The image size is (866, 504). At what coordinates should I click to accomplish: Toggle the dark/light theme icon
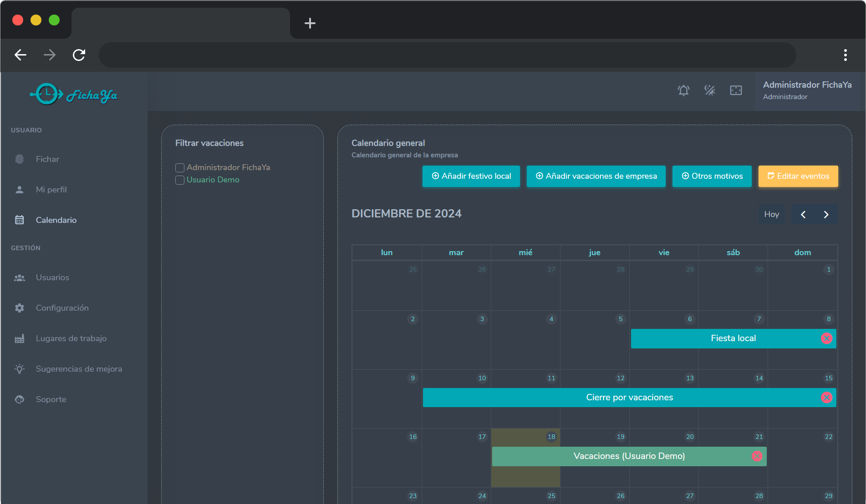(x=710, y=91)
